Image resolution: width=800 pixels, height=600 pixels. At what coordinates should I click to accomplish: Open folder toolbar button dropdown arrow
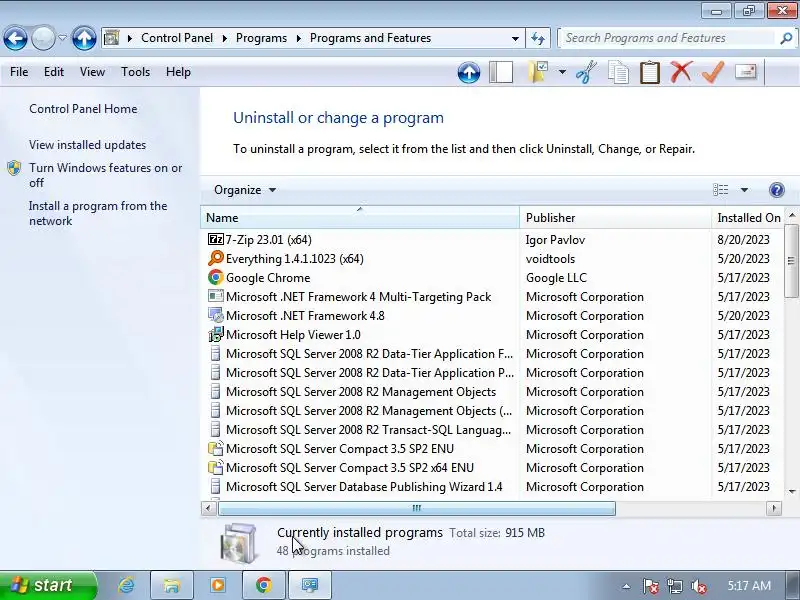click(x=562, y=72)
